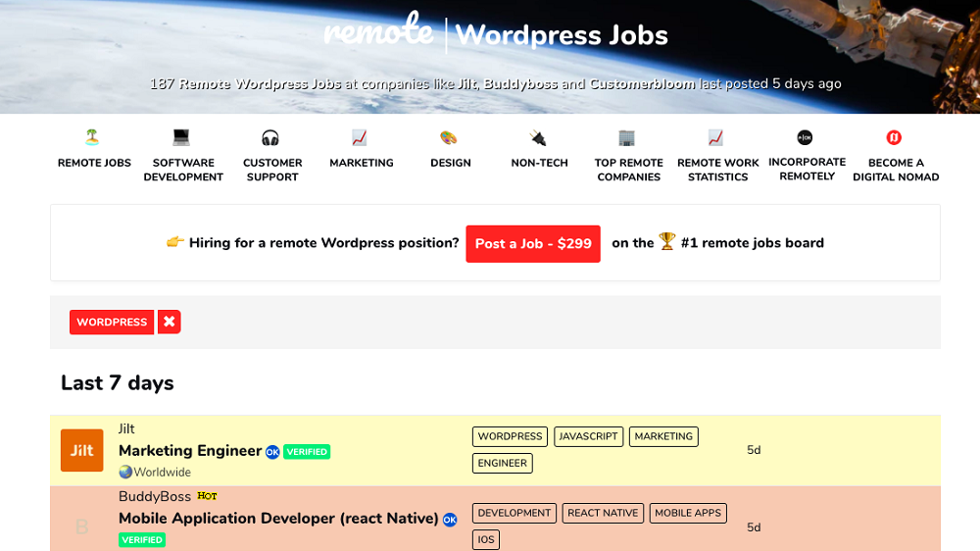The height and width of the screenshot is (551, 980).
Task: Click the palm island Remote Jobs icon
Action: pos(93,137)
